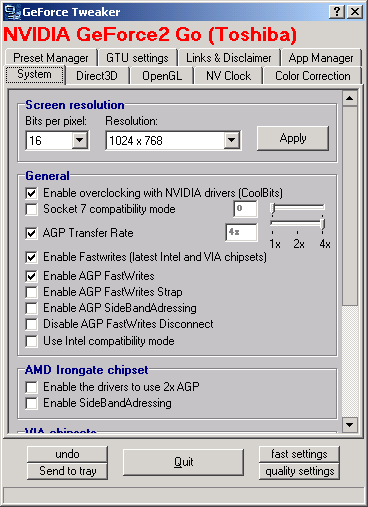Click Send to tray button
368x507 pixels.
pyautogui.click(x=67, y=471)
